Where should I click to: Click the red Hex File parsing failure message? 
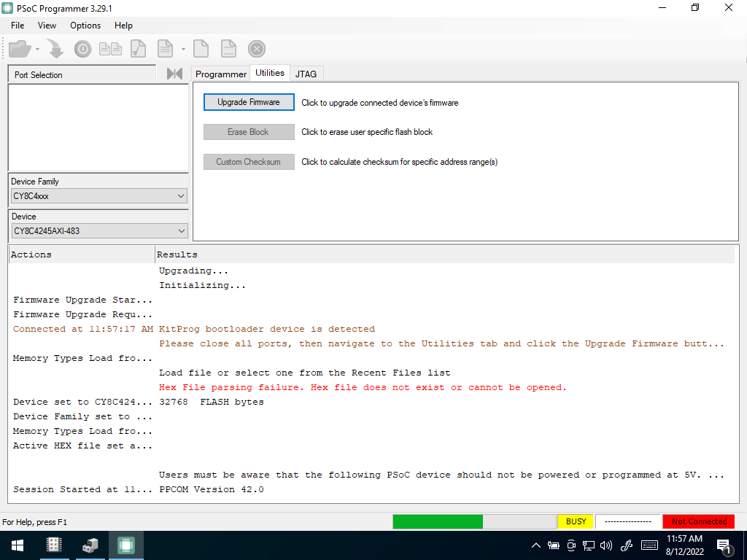363,387
